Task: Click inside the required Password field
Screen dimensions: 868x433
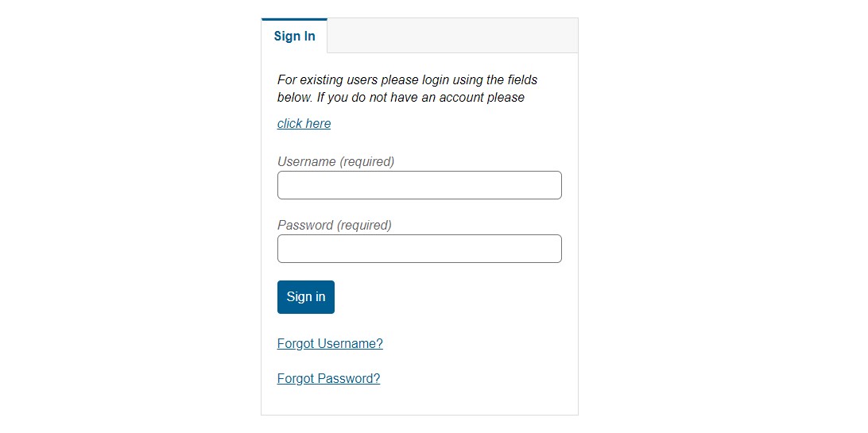Action: click(x=419, y=249)
